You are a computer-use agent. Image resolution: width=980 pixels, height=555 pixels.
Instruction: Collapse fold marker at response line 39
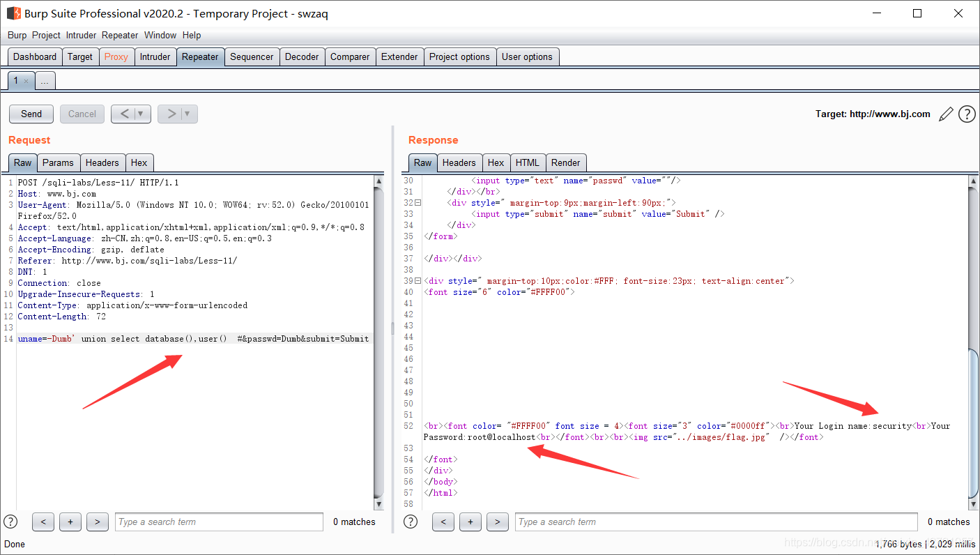418,281
